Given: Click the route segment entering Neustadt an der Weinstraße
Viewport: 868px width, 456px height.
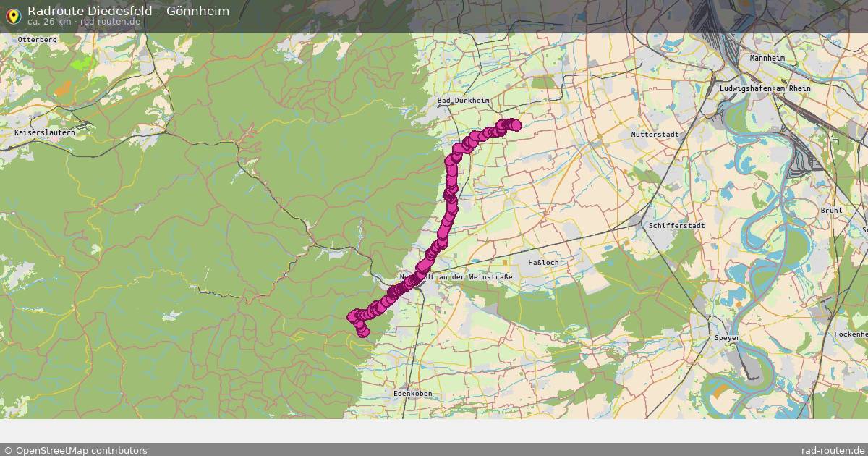Looking at the screenshot, I should (x=416, y=274).
